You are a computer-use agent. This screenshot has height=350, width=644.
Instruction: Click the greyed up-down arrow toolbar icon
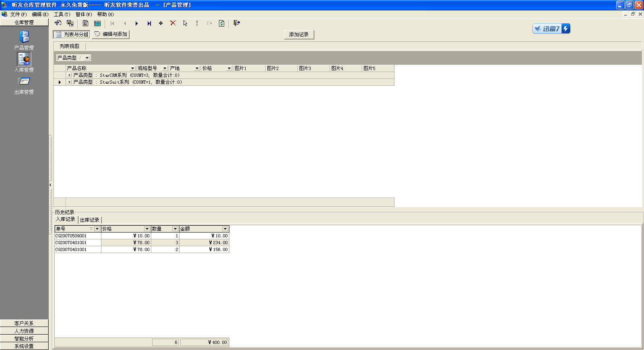197,23
